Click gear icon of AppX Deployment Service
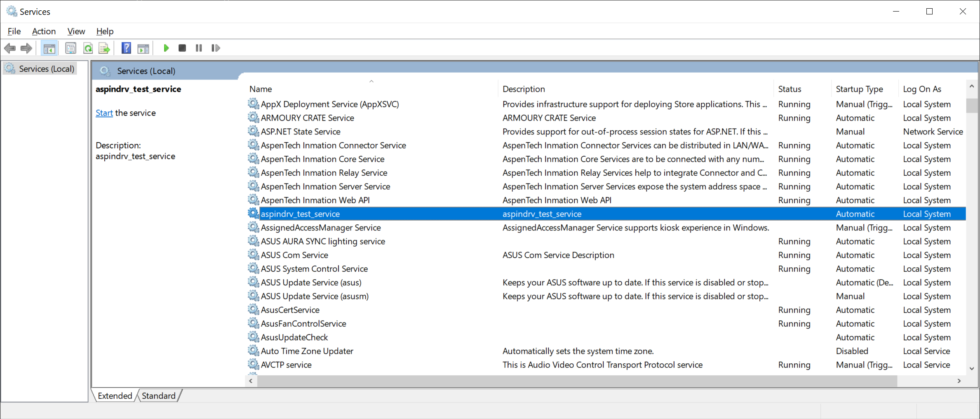The width and height of the screenshot is (980, 419). tap(253, 104)
